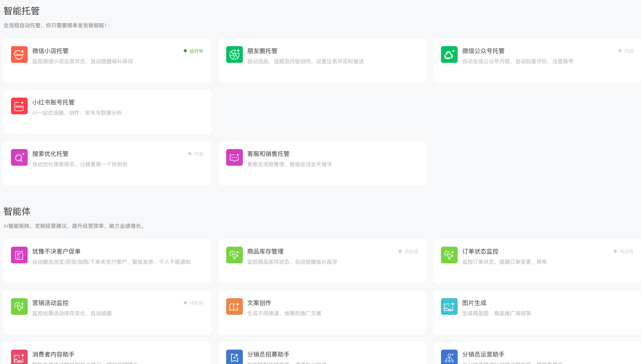Click the 待启用 status on 营销活动监控
641x364 pixels.
pyautogui.click(x=196, y=303)
